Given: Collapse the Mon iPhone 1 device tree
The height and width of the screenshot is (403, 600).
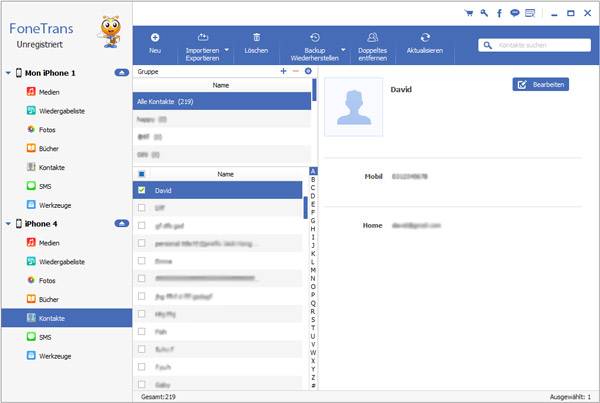Looking at the screenshot, I should [121, 74].
